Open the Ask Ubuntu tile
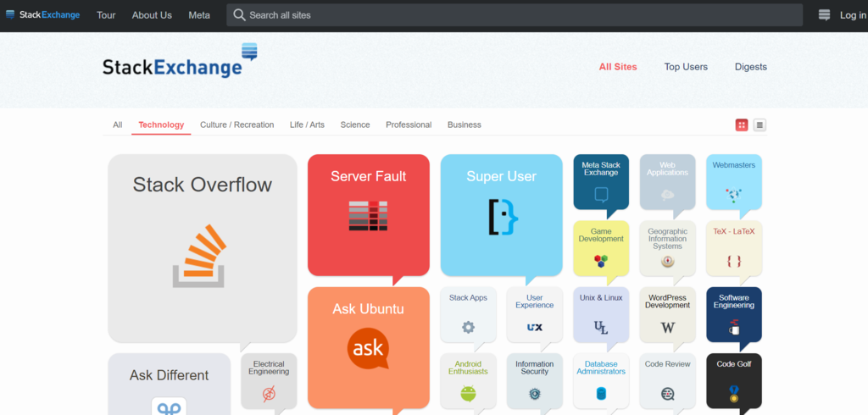 [x=369, y=347]
